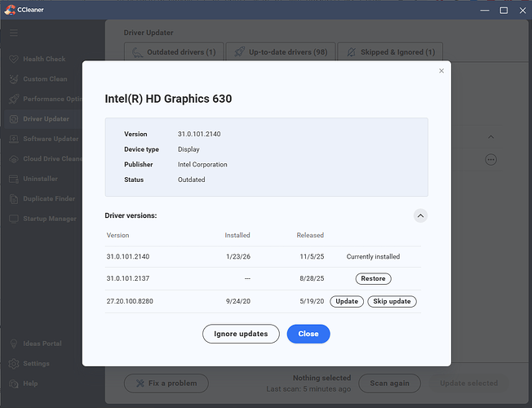Open the Uninstaller sidebar item
This screenshot has width=532, height=408.
point(41,179)
